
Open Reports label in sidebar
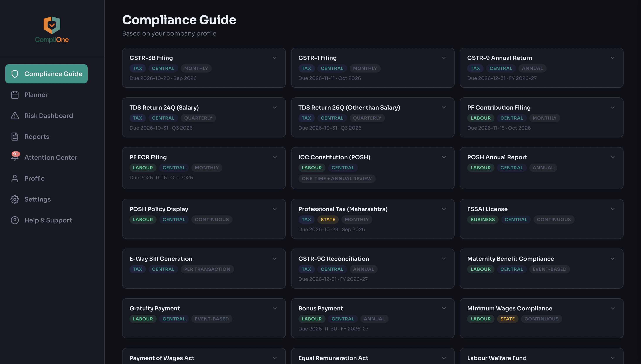pos(37,137)
